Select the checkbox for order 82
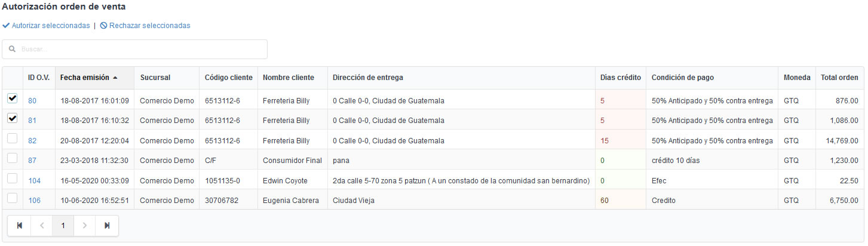 click(13, 139)
